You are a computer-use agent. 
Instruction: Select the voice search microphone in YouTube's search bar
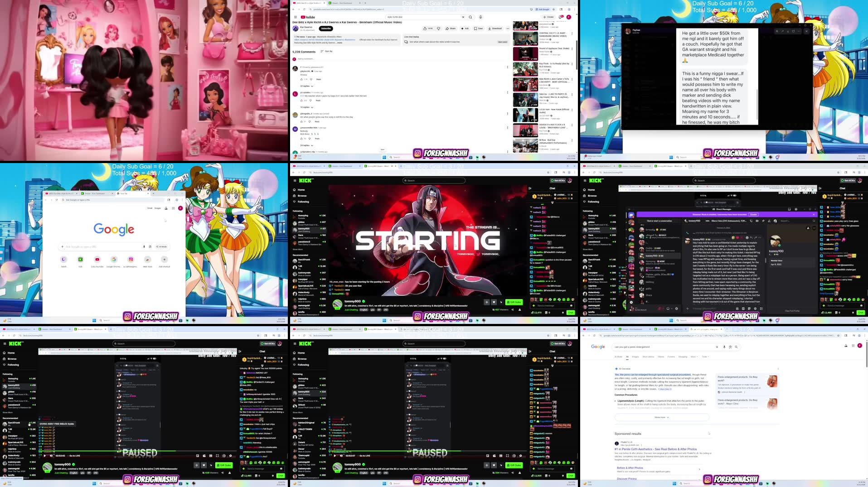pos(480,17)
